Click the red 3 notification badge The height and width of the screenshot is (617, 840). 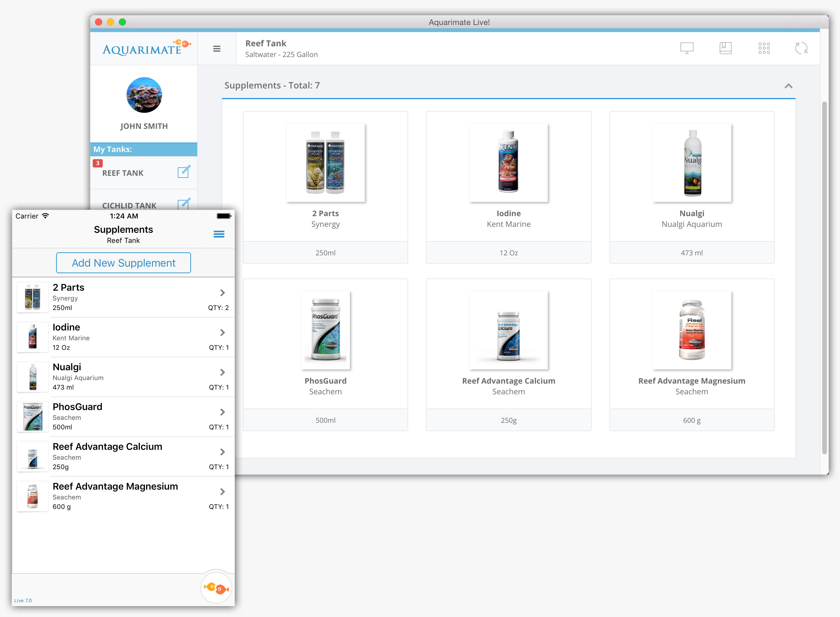tap(97, 163)
